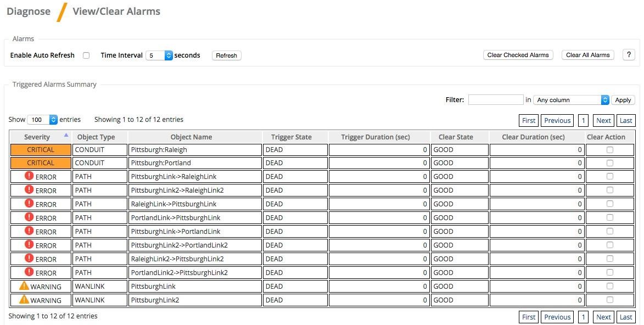Tick clear checkbox for RaleighLink2->PittsburghLink2 path
644x325 pixels.
(x=610, y=259)
